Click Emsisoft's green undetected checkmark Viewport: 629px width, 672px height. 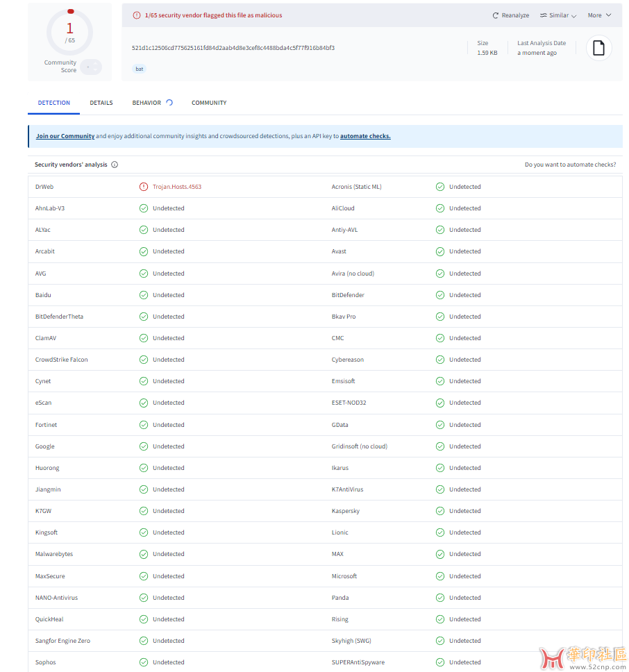(440, 381)
